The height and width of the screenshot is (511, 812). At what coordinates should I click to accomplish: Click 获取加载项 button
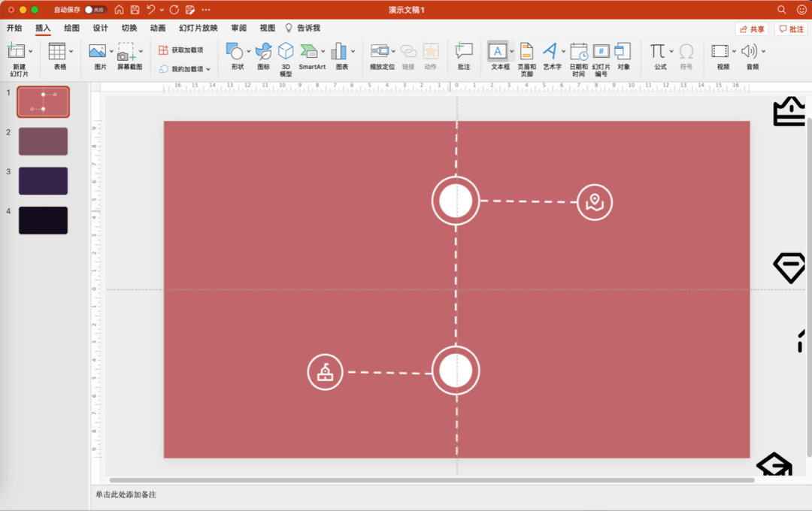[x=181, y=50]
